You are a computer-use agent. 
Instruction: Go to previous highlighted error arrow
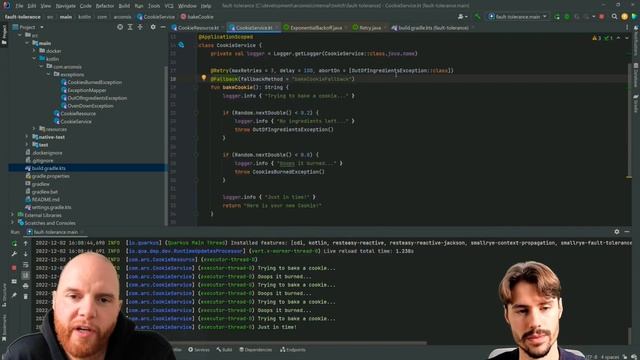click(x=618, y=38)
